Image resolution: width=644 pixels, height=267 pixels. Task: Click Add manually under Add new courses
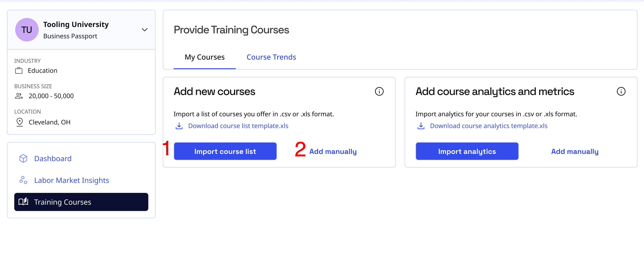(x=333, y=152)
